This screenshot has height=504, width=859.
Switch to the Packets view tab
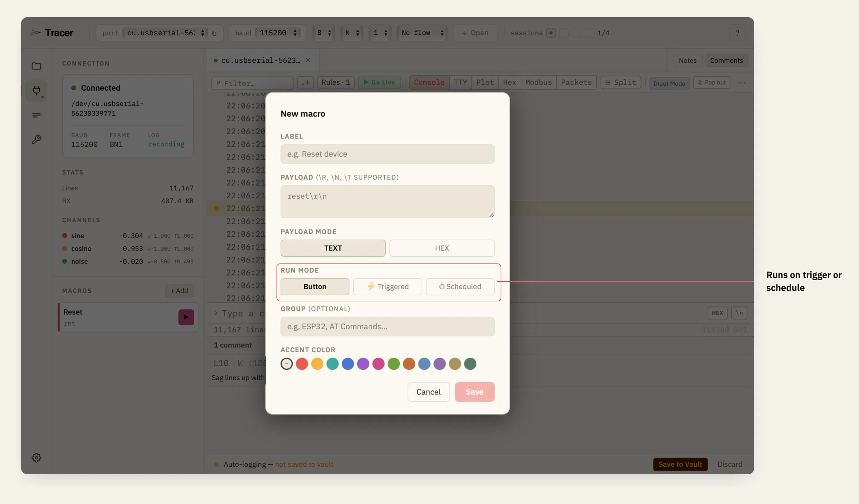coord(576,82)
